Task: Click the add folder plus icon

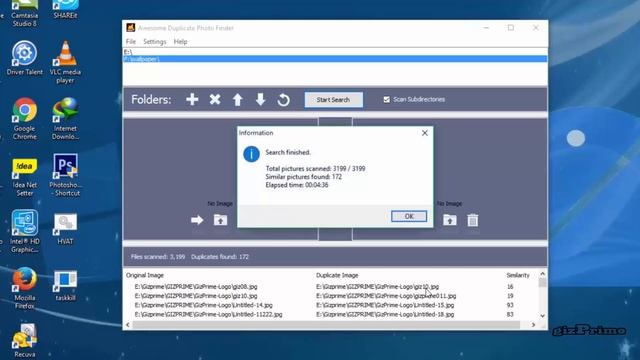Action: (192, 100)
